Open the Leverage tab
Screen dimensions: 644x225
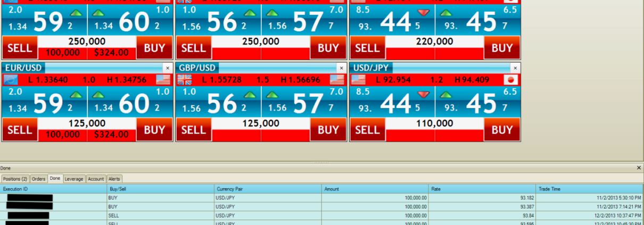click(74, 179)
